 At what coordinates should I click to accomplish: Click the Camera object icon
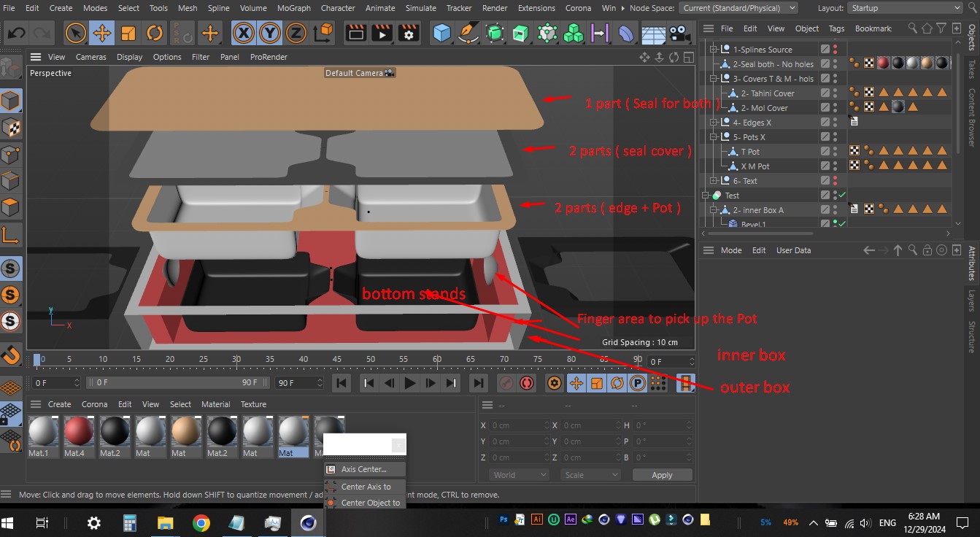point(680,33)
